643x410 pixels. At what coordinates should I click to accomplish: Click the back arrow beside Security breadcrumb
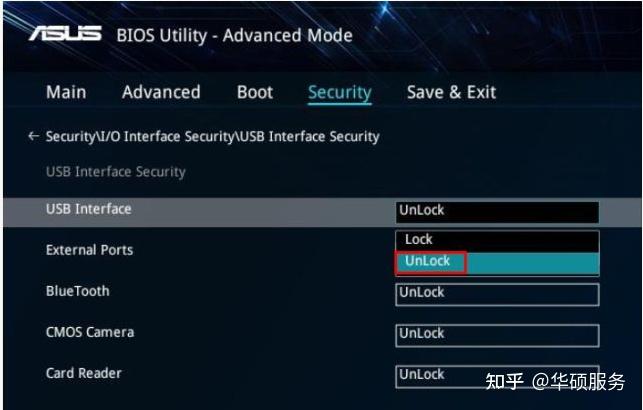click(x=34, y=136)
